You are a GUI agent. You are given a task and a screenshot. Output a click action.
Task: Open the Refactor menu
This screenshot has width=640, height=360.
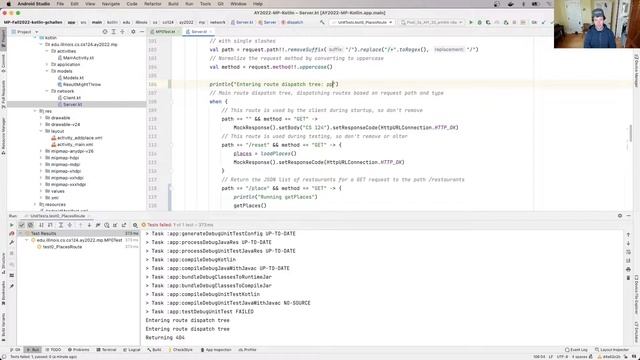pyautogui.click(x=153, y=4)
